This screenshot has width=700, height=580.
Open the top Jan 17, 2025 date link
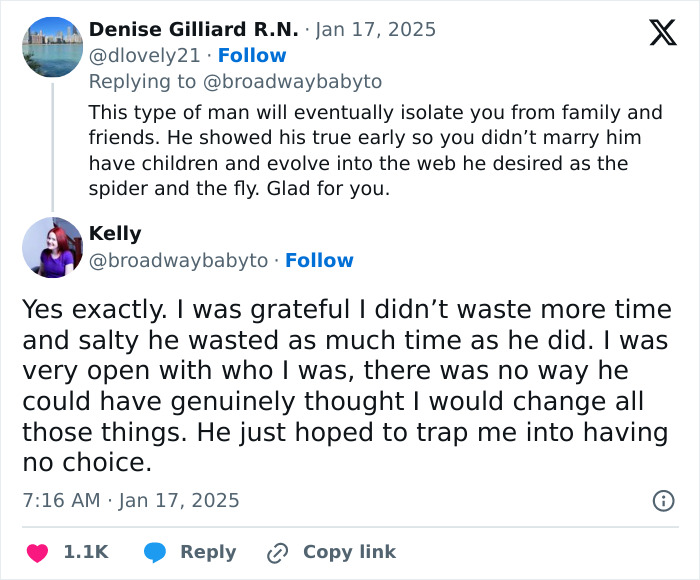pos(376,29)
